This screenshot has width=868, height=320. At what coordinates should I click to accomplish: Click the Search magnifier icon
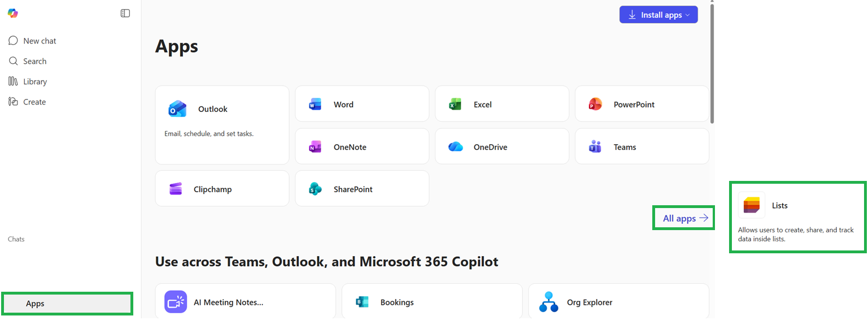click(x=13, y=61)
